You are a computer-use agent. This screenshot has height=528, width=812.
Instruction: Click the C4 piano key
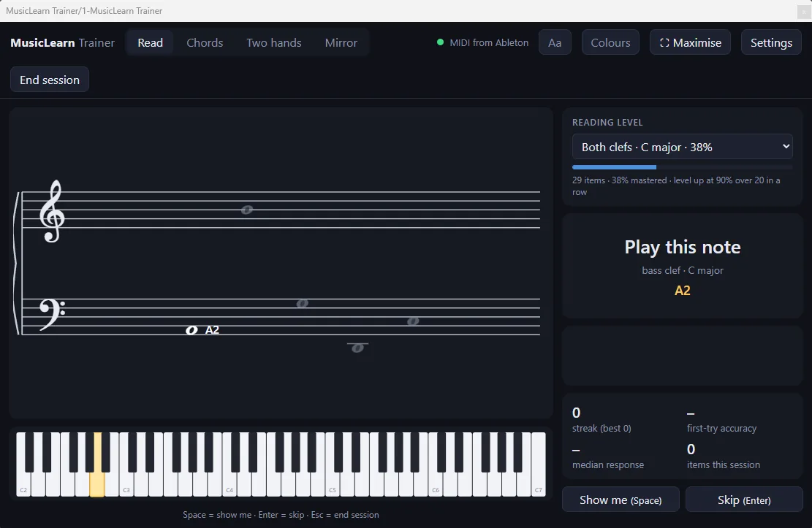point(229,484)
